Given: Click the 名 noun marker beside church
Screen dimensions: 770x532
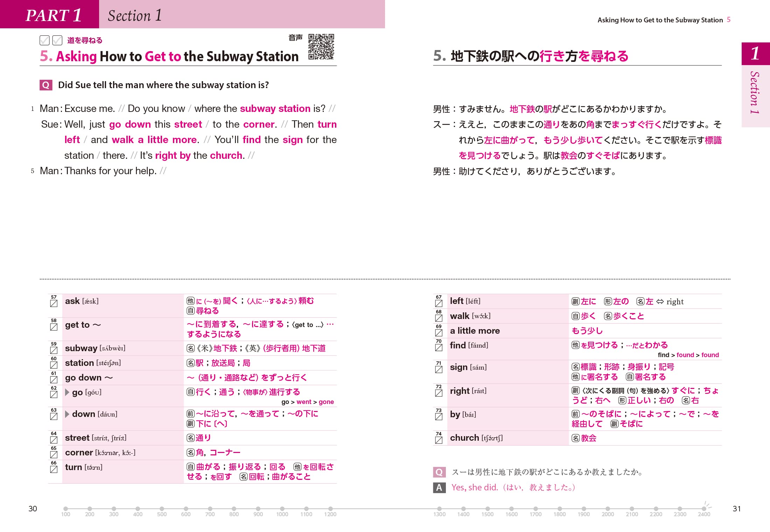Looking at the screenshot, I should pos(575,438).
